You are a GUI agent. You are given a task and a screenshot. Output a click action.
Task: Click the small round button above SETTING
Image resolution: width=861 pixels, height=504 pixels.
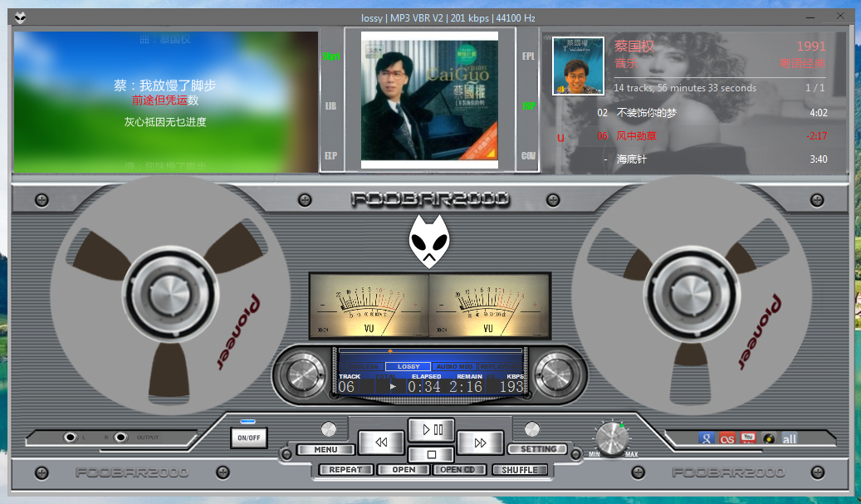[x=531, y=428]
